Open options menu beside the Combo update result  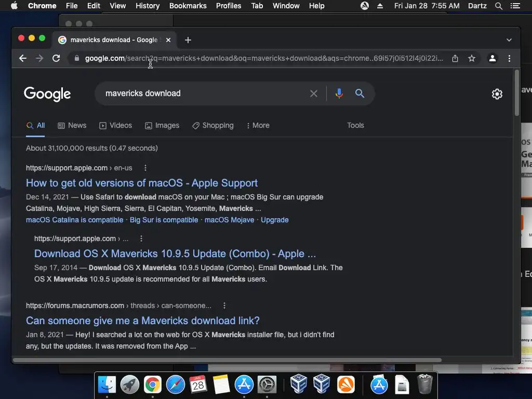click(x=141, y=239)
